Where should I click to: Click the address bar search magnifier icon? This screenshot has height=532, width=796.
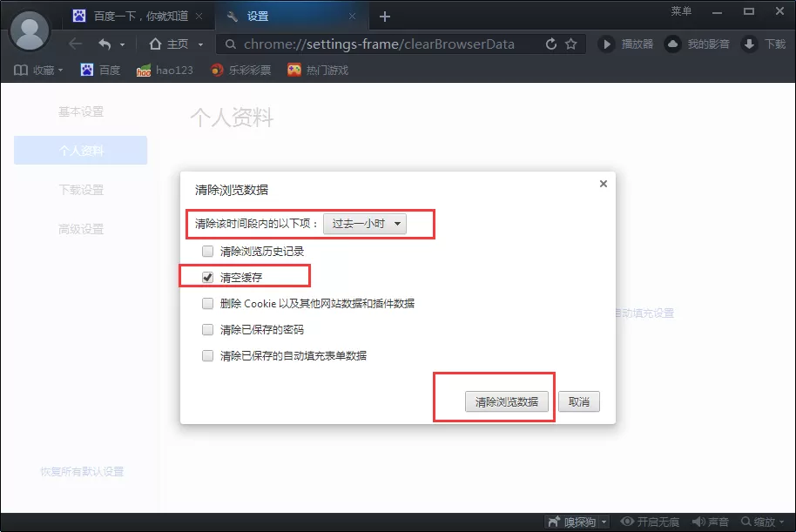click(230, 44)
